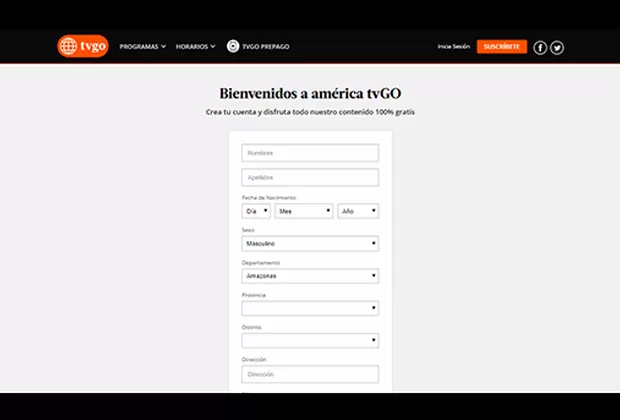This screenshot has height=420, width=620.
Task: Focus the Apellidos input field
Action: (x=310, y=177)
